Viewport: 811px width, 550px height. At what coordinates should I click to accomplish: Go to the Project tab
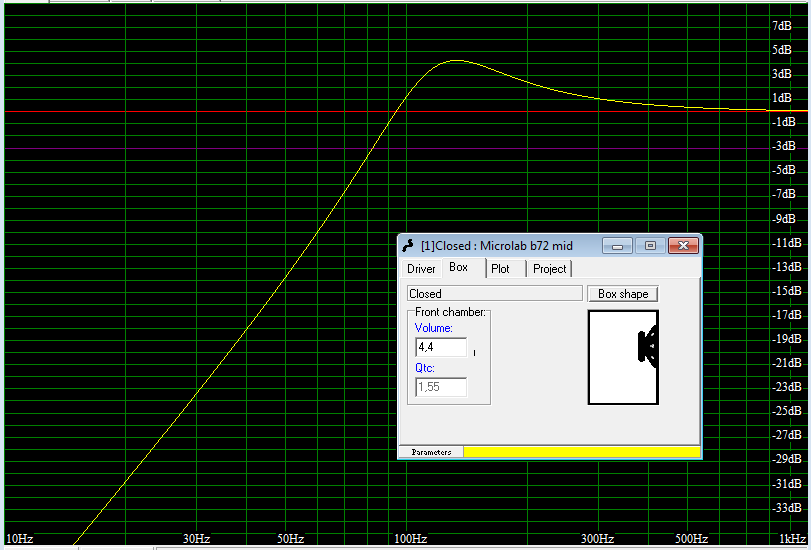(549, 269)
